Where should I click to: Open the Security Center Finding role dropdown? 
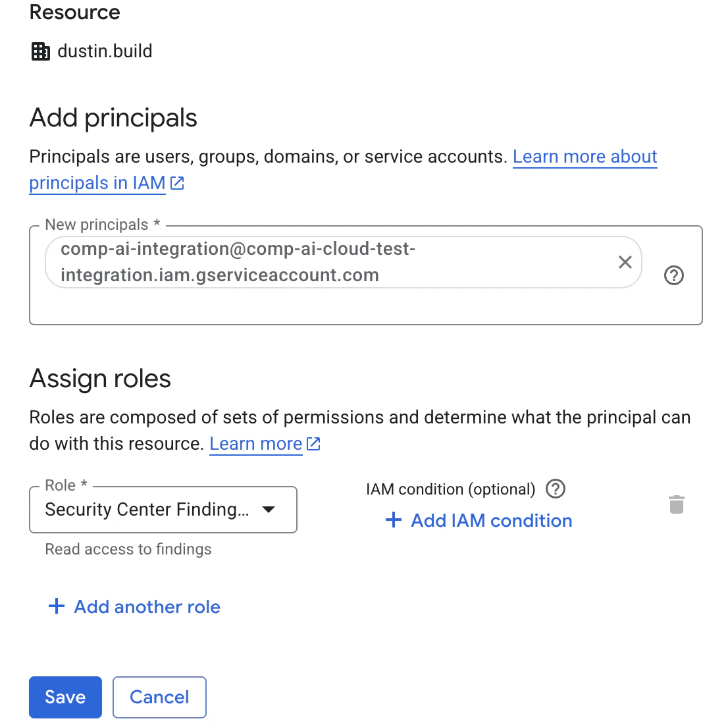163,510
